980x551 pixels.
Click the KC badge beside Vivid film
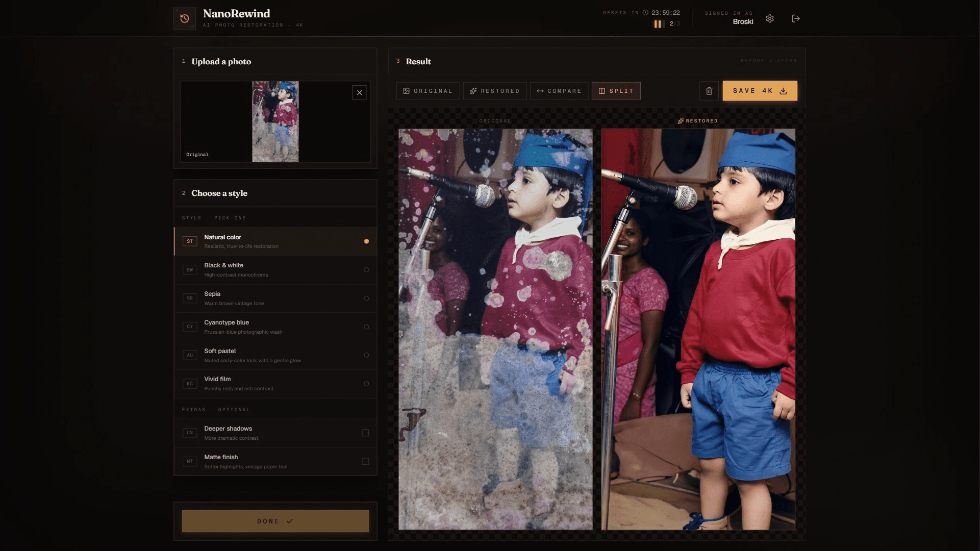pos(190,384)
